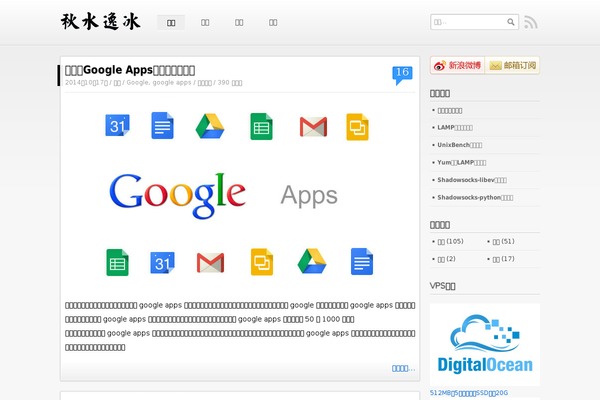Click the colorful Google logo in the banner
Viewport: 600px width, 400px height.
tap(177, 194)
